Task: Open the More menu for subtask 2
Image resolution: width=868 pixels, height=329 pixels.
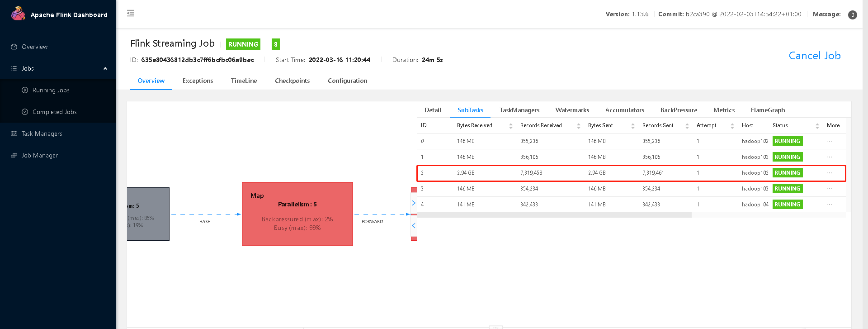Action: pos(830,173)
